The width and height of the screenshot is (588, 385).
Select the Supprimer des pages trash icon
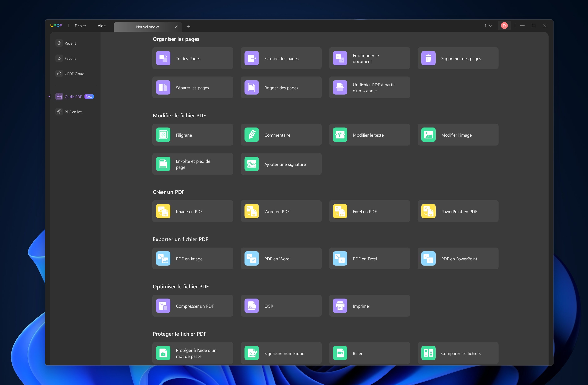(428, 58)
